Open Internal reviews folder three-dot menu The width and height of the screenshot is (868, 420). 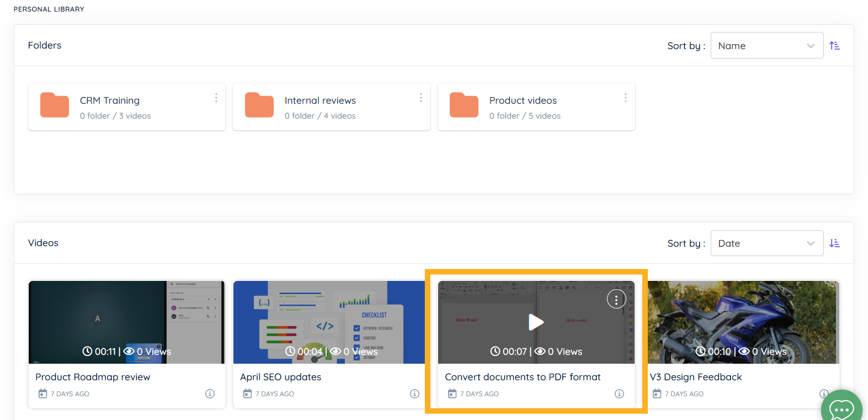[x=420, y=98]
